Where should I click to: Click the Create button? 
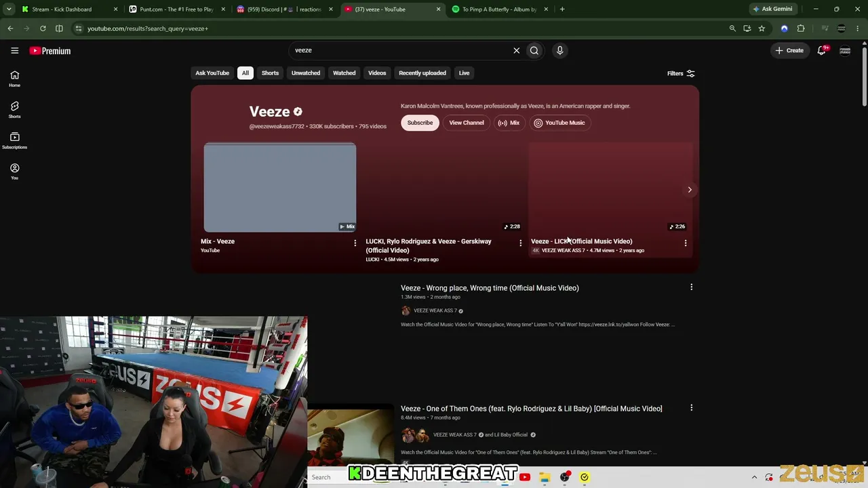789,50
